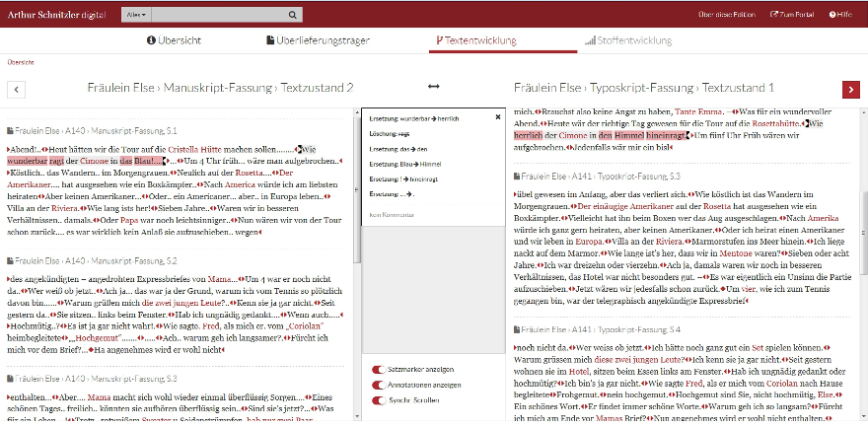Click file icon of Typoskript-Fassung, S.4 heading
This screenshot has height=428, width=868.
coord(517,329)
